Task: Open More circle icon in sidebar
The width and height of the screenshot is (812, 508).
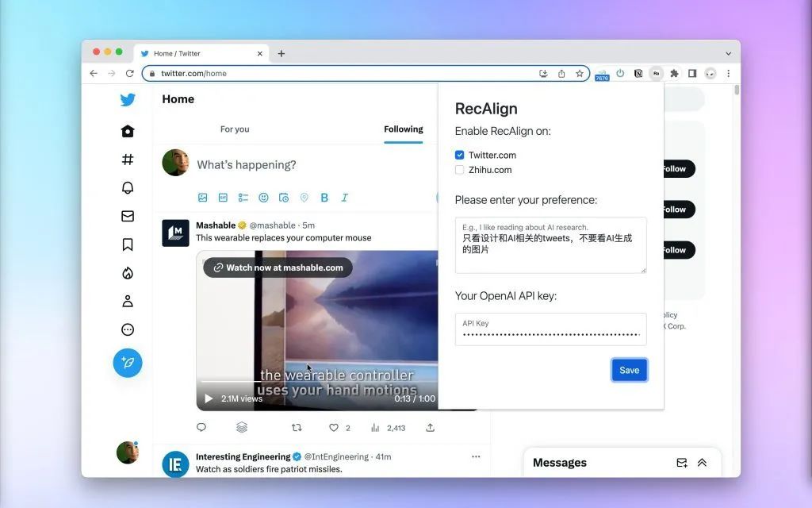Action: click(128, 329)
